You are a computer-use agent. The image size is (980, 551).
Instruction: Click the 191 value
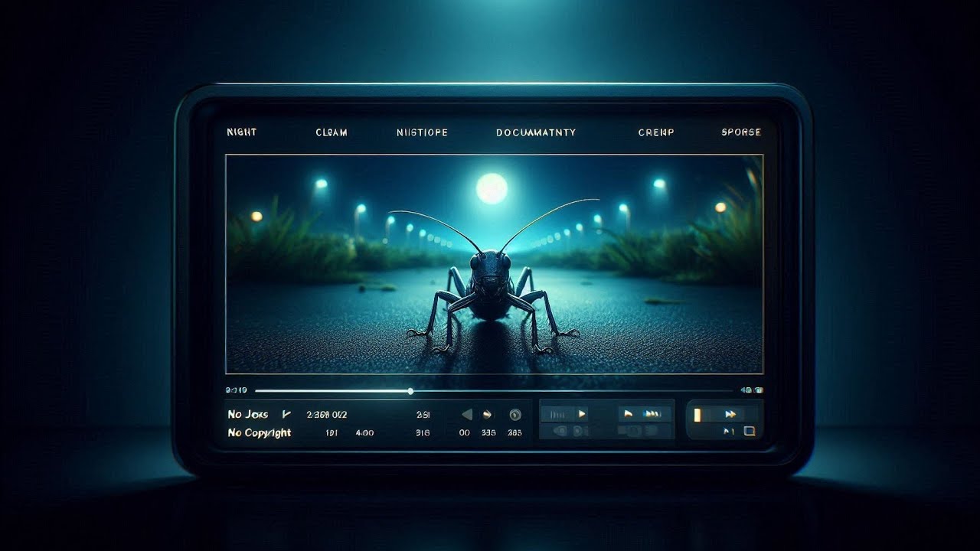(x=332, y=432)
